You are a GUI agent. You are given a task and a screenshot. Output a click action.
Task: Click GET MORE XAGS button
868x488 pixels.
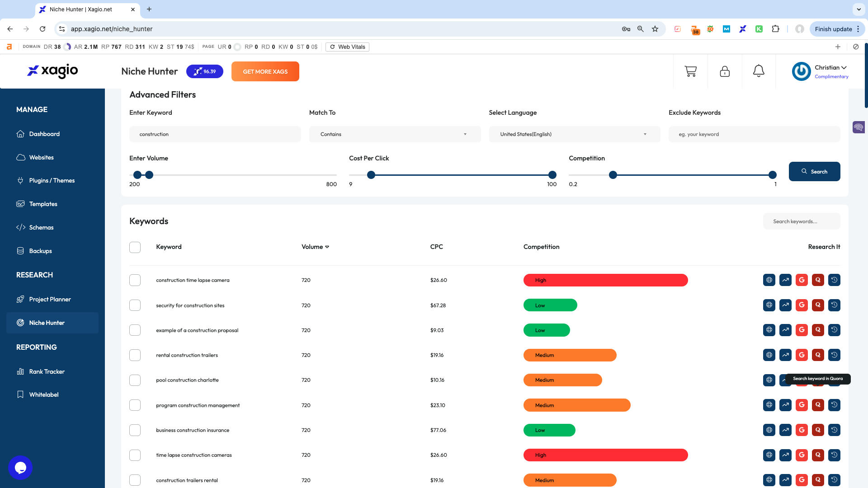265,71
